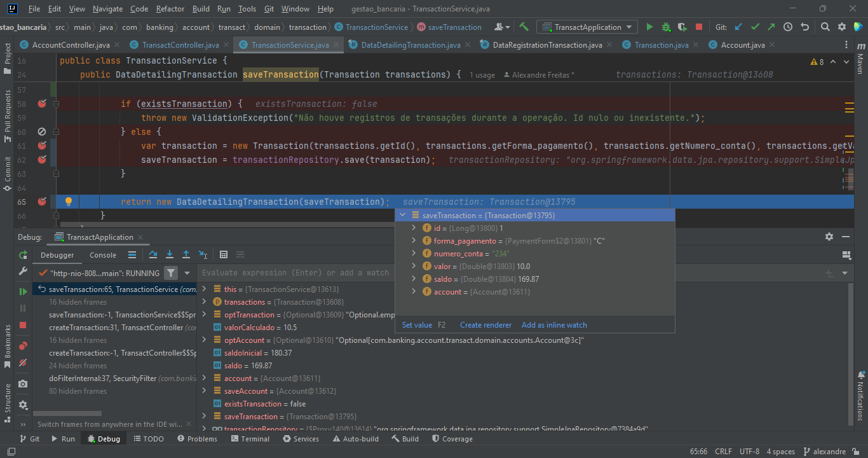Open the Refactor menu
This screenshot has height=458, width=868.
click(x=170, y=9)
